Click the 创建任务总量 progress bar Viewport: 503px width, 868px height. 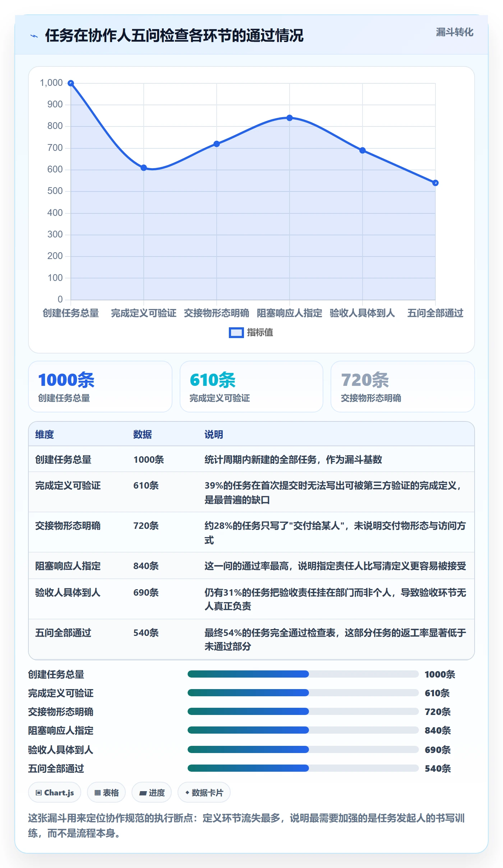click(x=303, y=674)
